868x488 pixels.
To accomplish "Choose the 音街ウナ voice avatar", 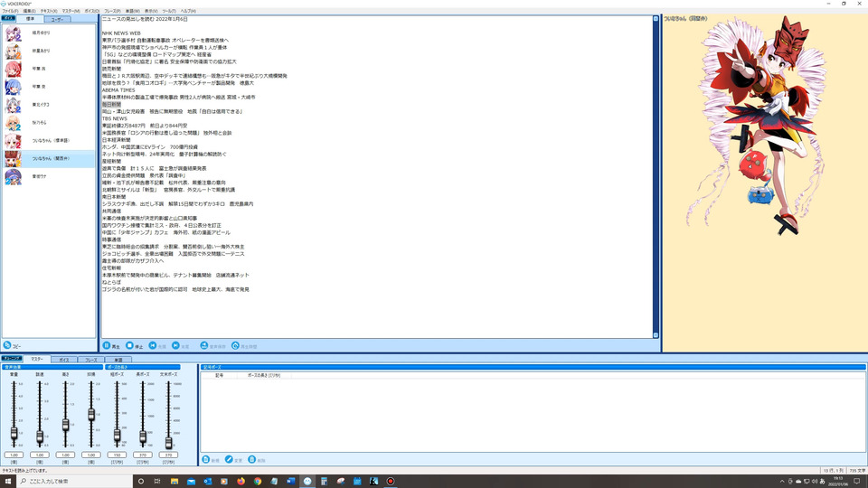I will click(x=13, y=176).
